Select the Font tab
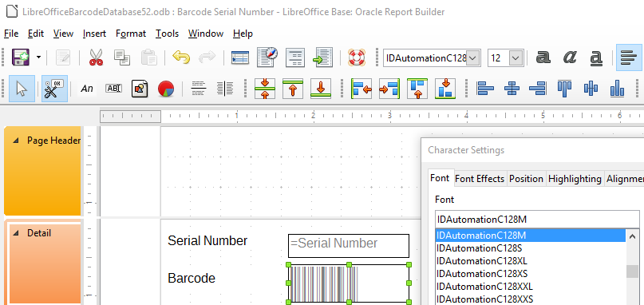 [440, 178]
